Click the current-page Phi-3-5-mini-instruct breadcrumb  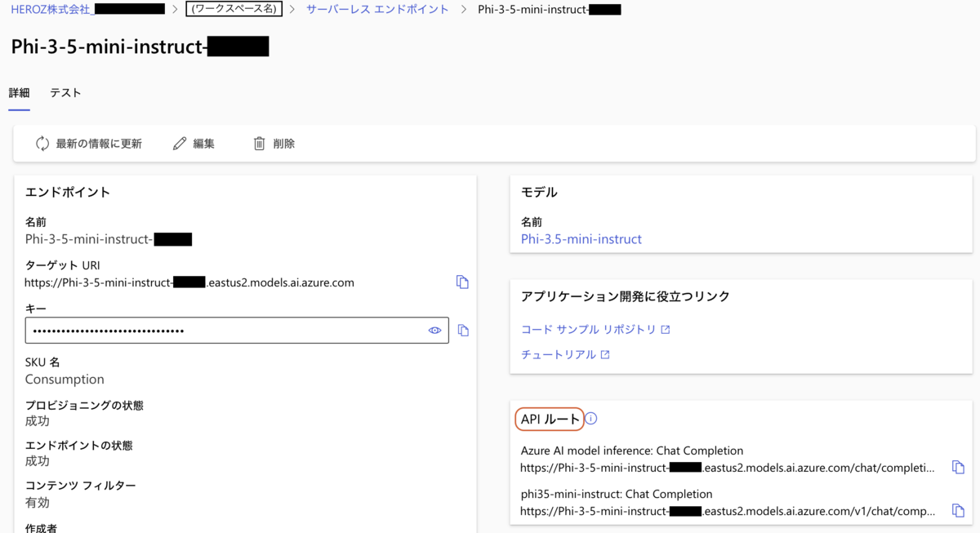tap(550, 10)
